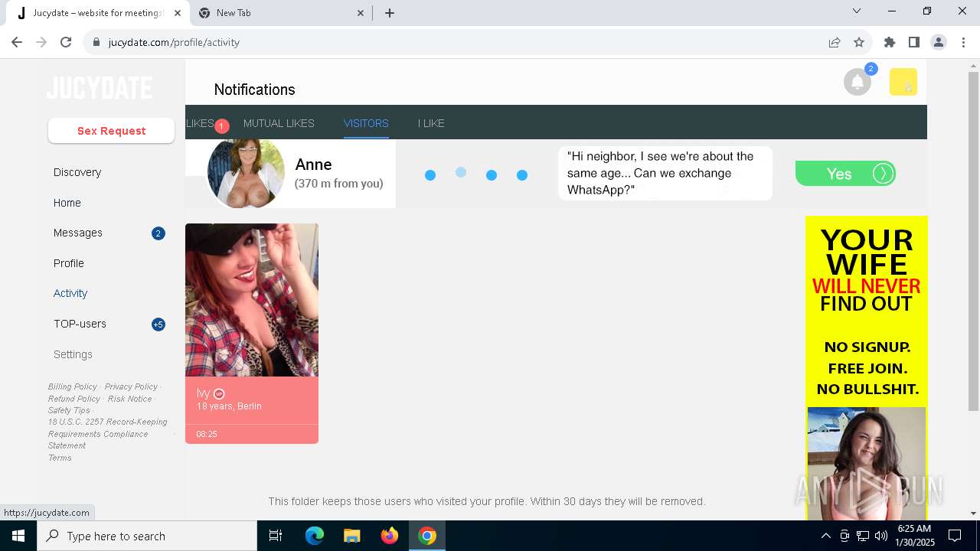Screen dimensions: 980x551
Task: Launch Firefox from taskbar
Action: 390,536
